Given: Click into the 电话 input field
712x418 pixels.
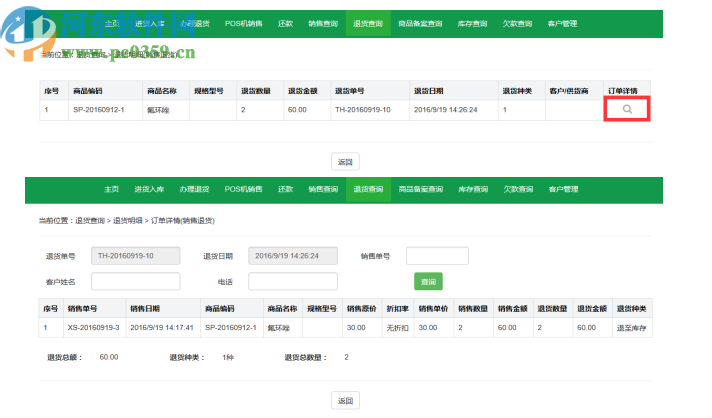Looking at the screenshot, I should click(x=292, y=281).
